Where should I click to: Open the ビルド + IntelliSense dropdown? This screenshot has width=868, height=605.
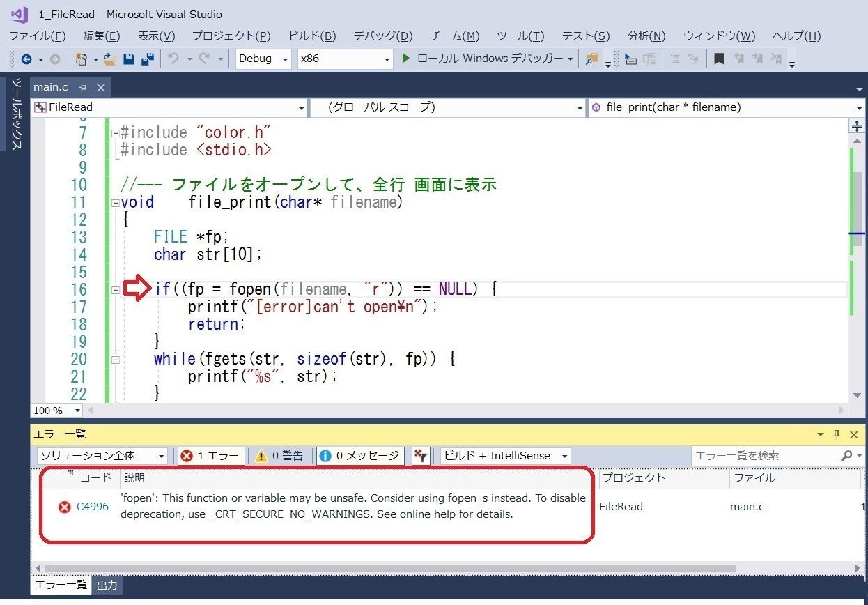[x=506, y=456]
